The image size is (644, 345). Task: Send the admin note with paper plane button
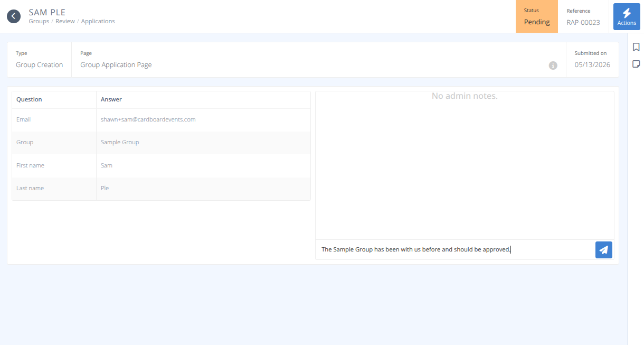coord(604,250)
